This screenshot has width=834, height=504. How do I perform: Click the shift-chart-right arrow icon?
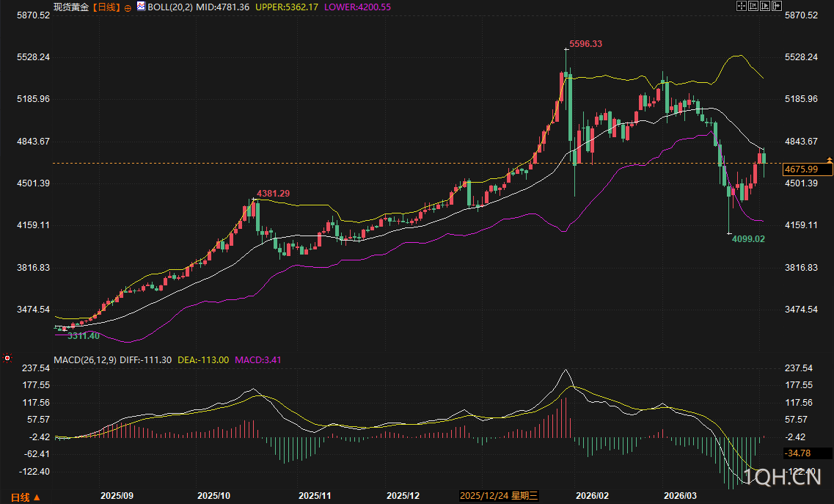point(777,6)
